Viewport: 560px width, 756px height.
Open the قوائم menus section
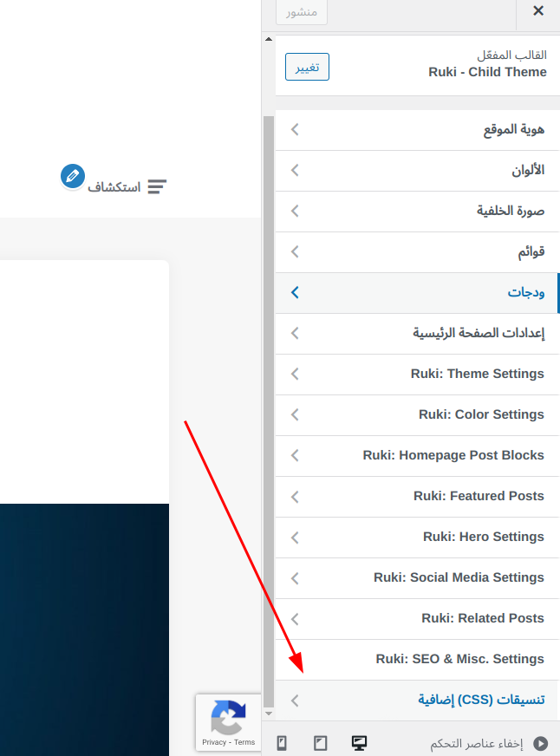417,252
